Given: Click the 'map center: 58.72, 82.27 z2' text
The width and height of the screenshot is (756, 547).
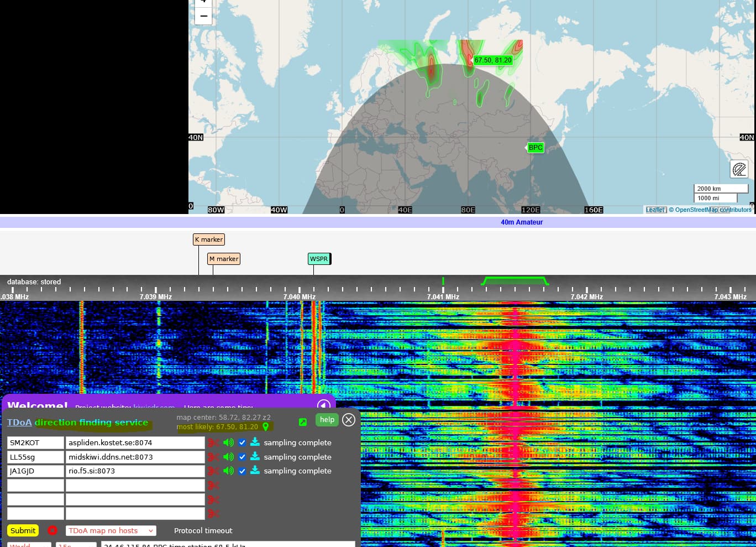Looking at the screenshot, I should click(x=224, y=418).
